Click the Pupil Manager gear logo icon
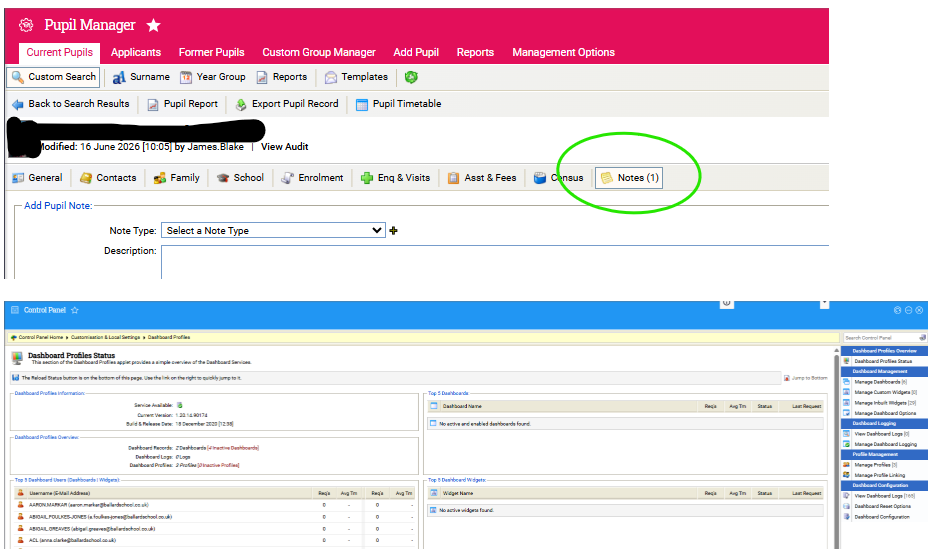 coord(26,25)
